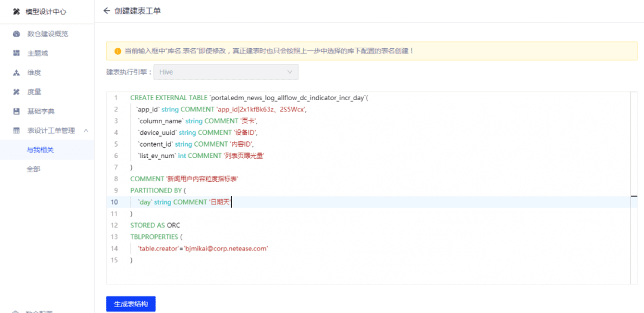The image size is (644, 313).
Task: Click the `list_ev_num` int column line
Action: coord(201,156)
